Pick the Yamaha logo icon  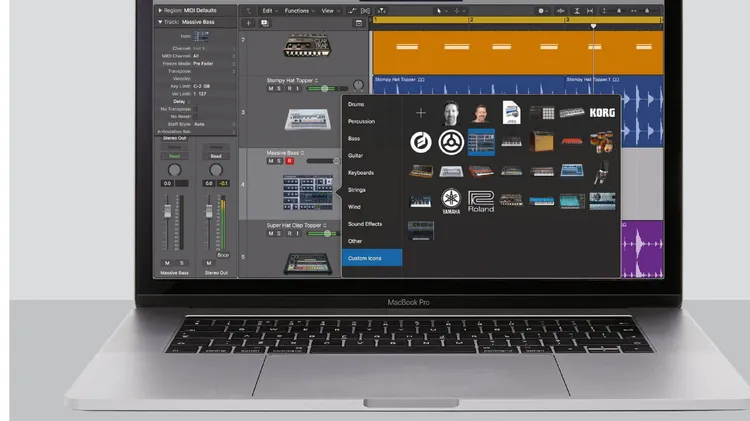pos(451,201)
